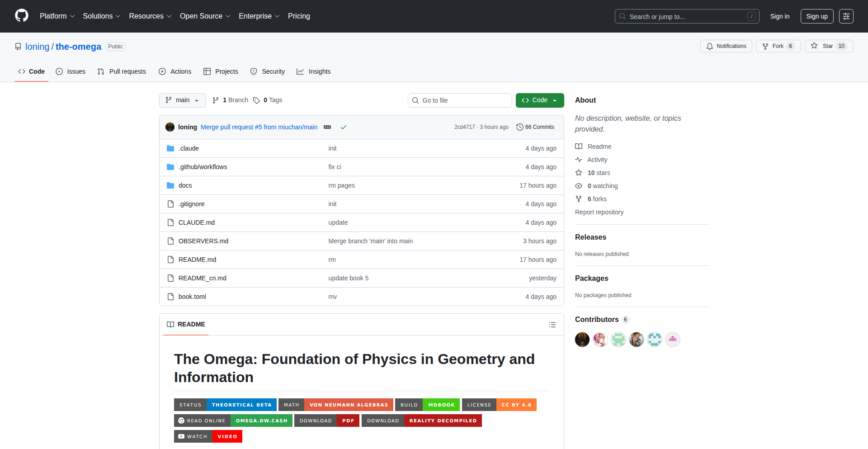View the 6 forks link
868x449 pixels.
591,199
